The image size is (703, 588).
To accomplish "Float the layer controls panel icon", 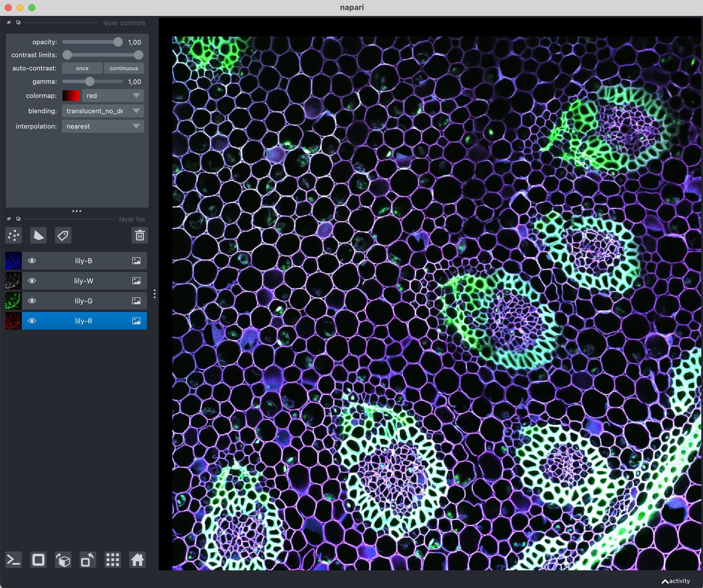I will (18, 22).
